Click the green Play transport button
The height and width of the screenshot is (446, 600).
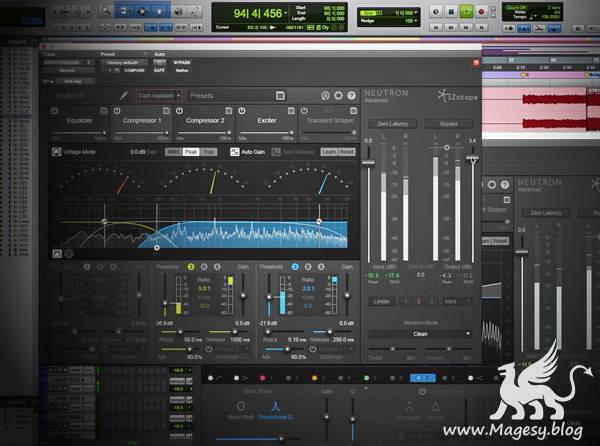coord(466,12)
